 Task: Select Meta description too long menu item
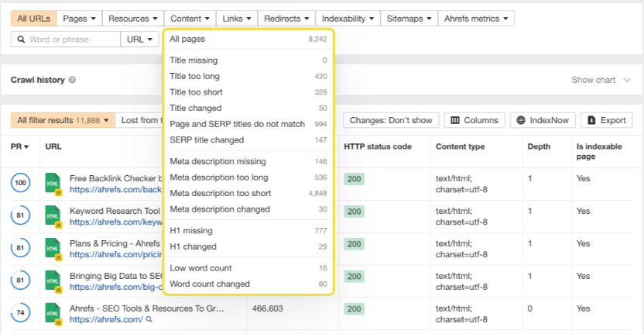click(248, 177)
